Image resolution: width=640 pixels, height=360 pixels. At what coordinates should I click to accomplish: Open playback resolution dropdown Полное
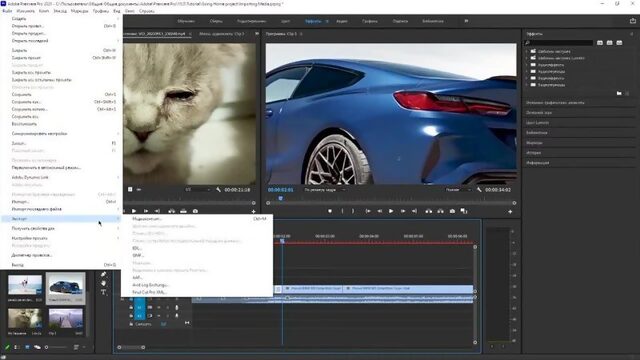point(457,190)
